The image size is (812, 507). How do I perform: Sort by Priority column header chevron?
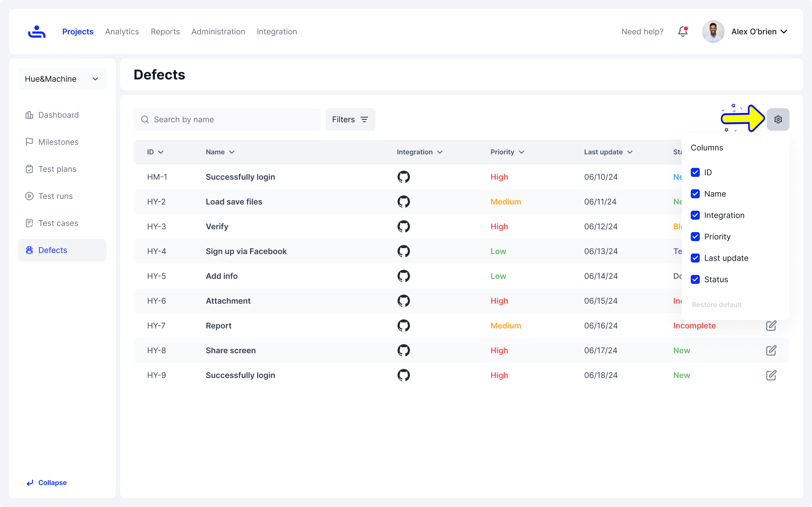(521, 152)
